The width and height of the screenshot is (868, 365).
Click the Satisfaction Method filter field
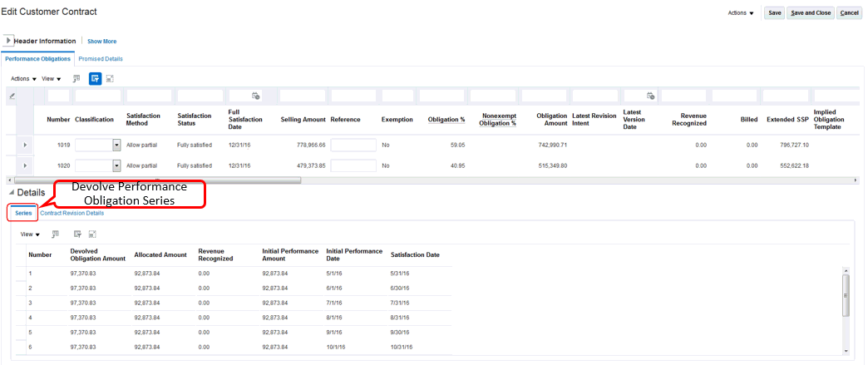pos(149,96)
